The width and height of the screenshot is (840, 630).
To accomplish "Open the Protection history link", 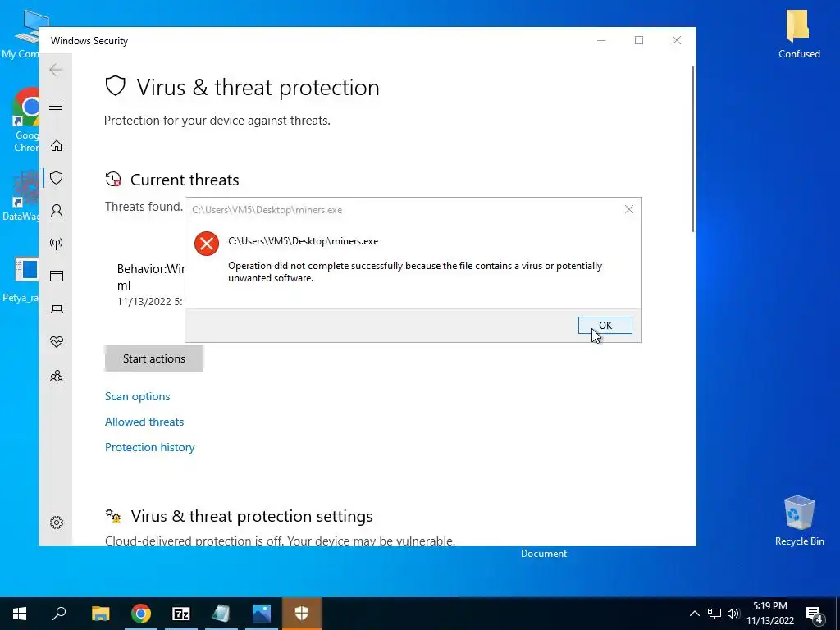I will point(149,447).
